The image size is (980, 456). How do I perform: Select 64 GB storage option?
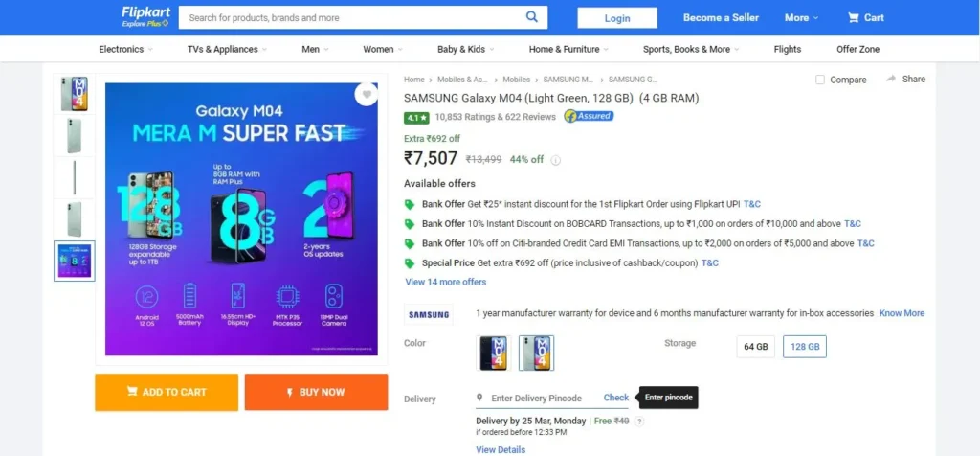point(756,347)
